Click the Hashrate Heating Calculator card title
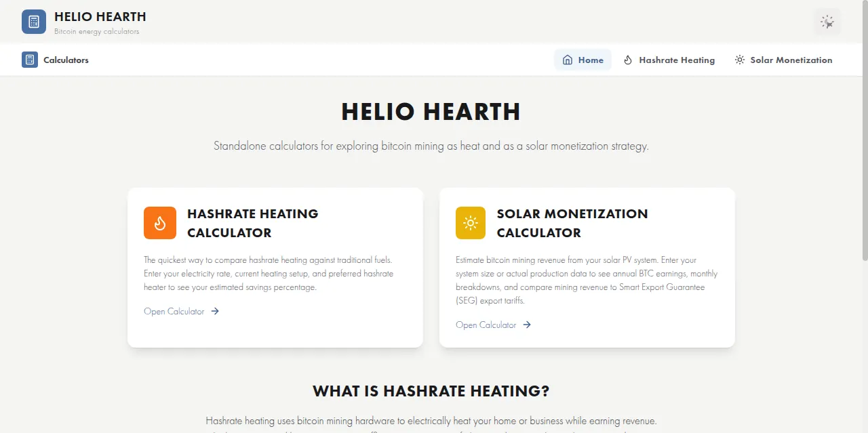868x433 pixels. 253,223
